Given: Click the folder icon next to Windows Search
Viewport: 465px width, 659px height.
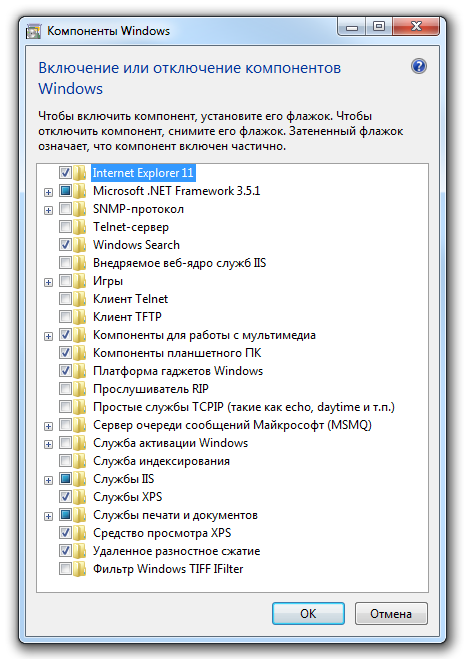Looking at the screenshot, I should tap(79, 245).
